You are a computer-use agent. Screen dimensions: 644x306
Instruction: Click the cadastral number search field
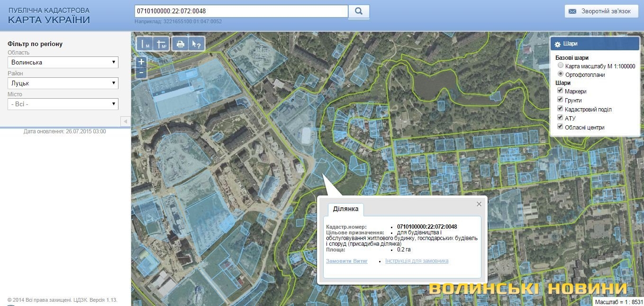click(x=241, y=11)
